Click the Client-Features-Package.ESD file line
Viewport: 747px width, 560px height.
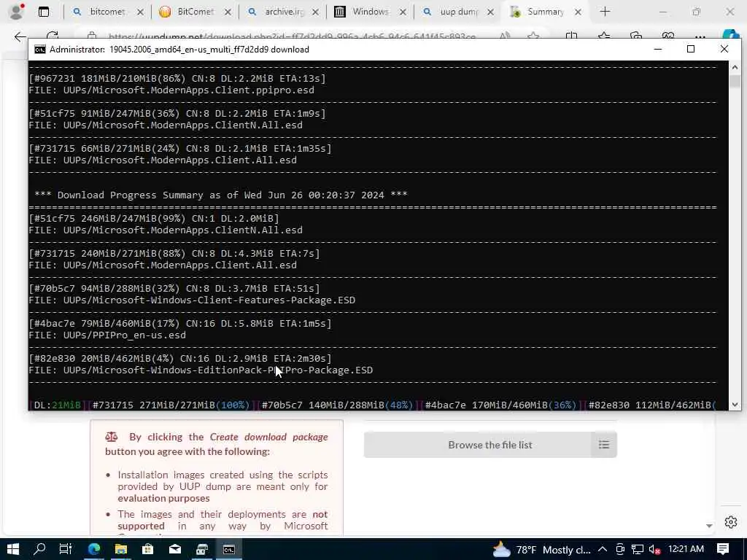(192, 300)
